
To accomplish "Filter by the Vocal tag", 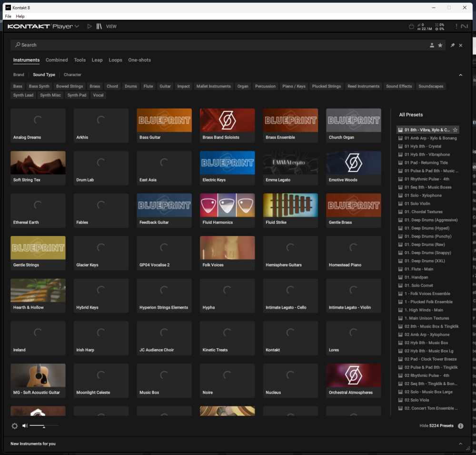I will pos(98,95).
